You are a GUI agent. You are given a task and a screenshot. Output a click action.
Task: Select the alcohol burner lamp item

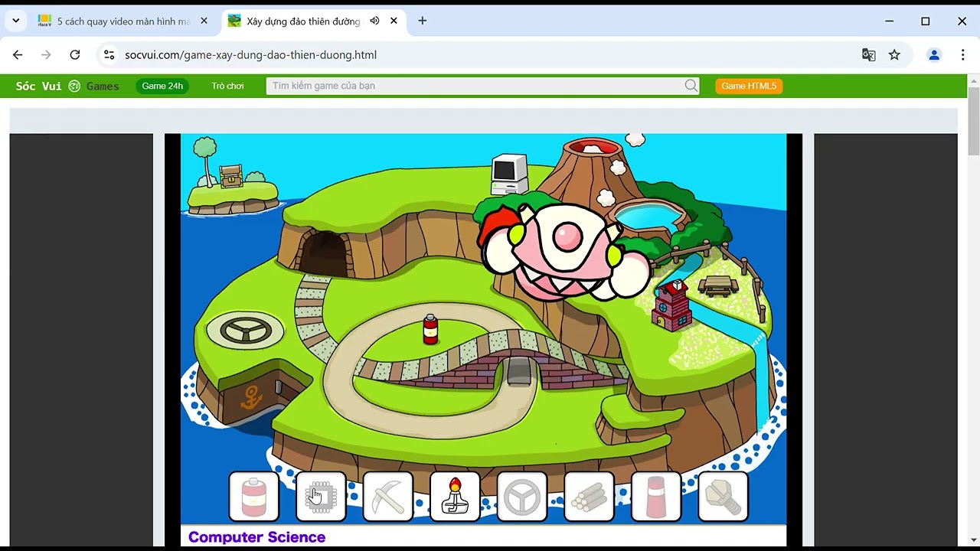(x=455, y=497)
